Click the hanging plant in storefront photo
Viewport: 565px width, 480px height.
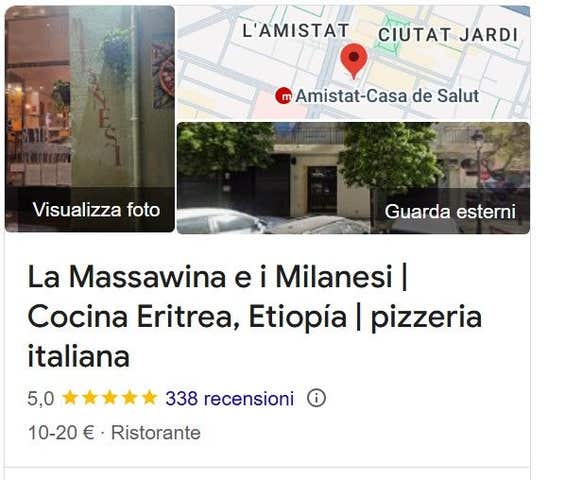click(116, 54)
